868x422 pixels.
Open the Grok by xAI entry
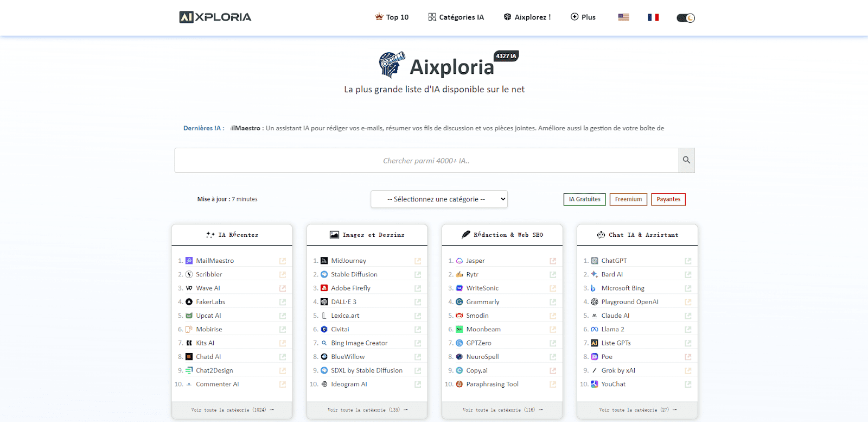pos(618,370)
